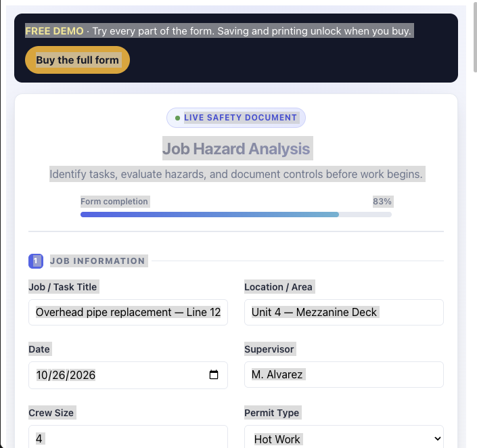Click the vertical page scrollbar

tap(475, 37)
